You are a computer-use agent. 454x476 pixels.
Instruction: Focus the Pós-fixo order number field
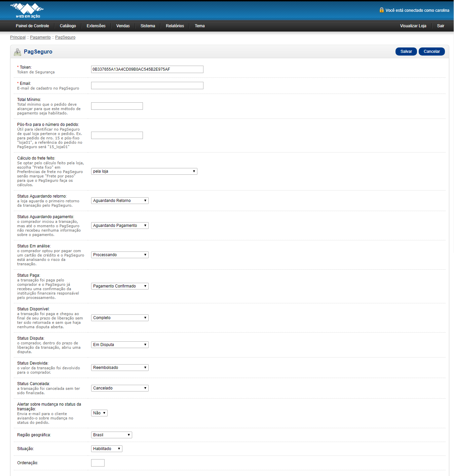point(117,135)
